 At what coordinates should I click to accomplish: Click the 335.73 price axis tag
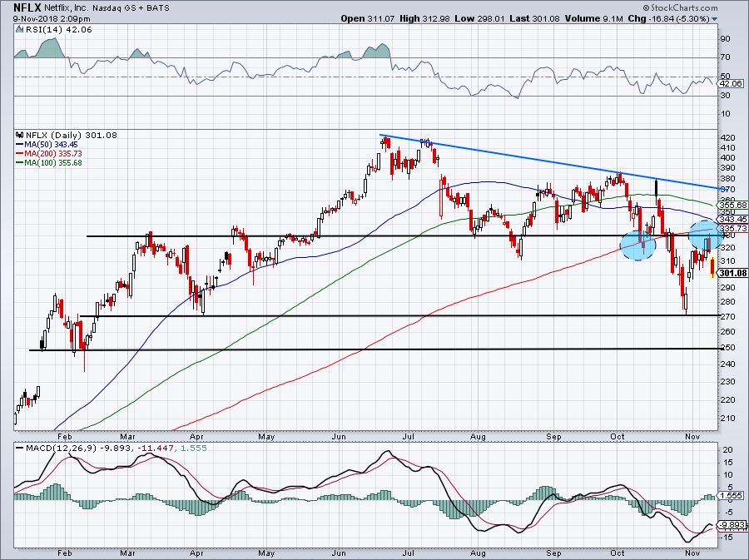[732, 229]
